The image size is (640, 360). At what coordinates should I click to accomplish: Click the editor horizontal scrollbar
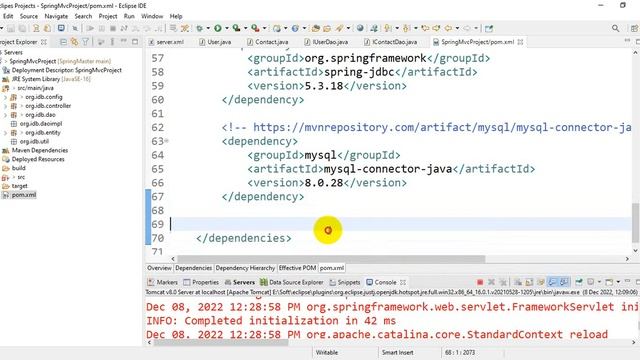click(x=331, y=259)
